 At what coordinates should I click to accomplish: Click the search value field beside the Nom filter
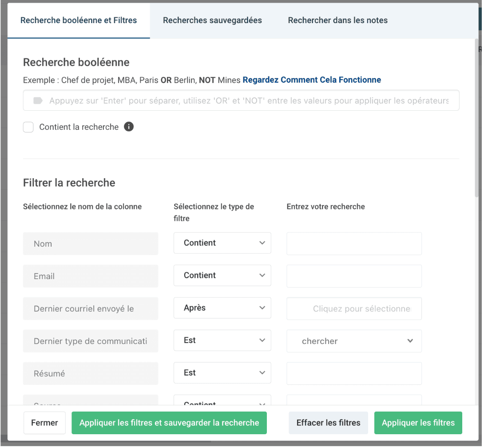tap(354, 244)
